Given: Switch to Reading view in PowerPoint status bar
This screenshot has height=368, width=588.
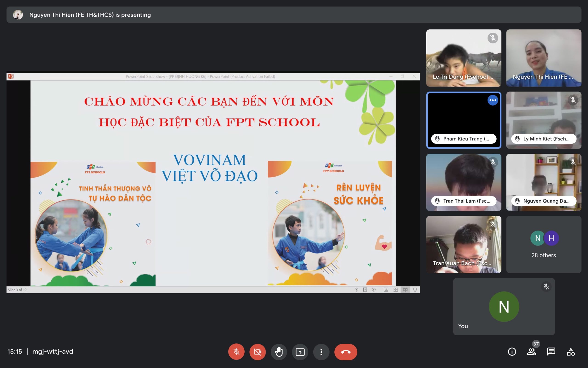Looking at the screenshot, I should click(x=405, y=290).
